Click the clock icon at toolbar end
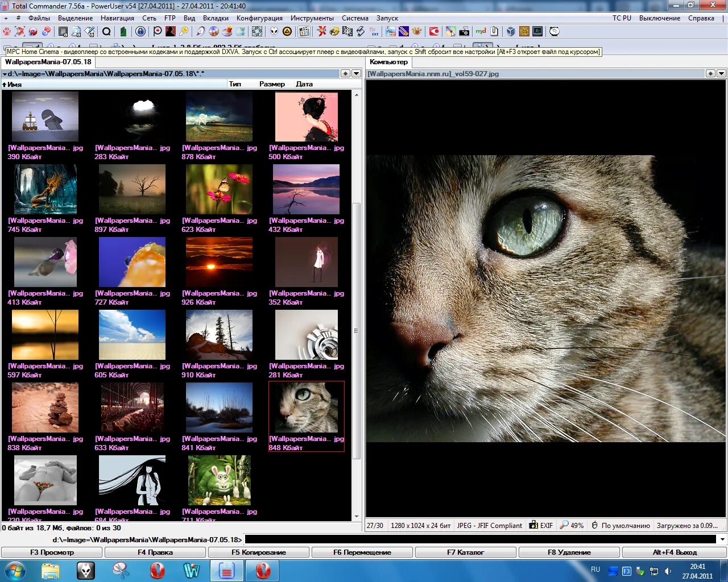 (x=555, y=31)
